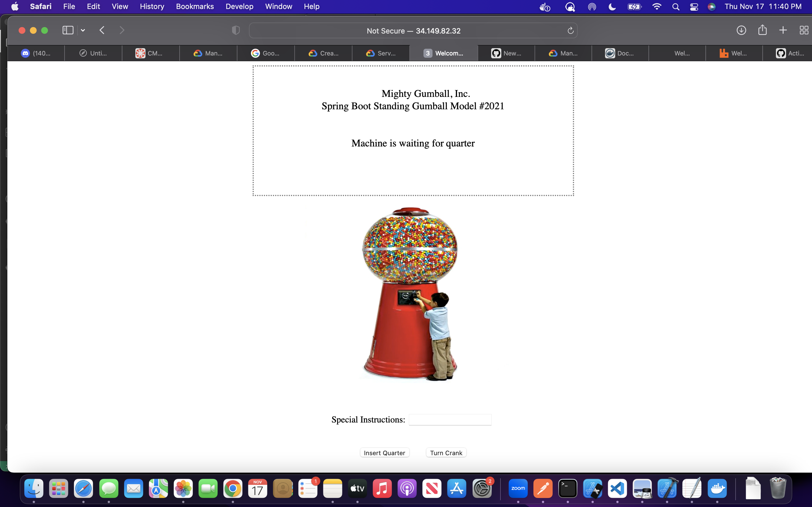Open Control Center in the menu bar
The width and height of the screenshot is (812, 507).
coord(694,7)
